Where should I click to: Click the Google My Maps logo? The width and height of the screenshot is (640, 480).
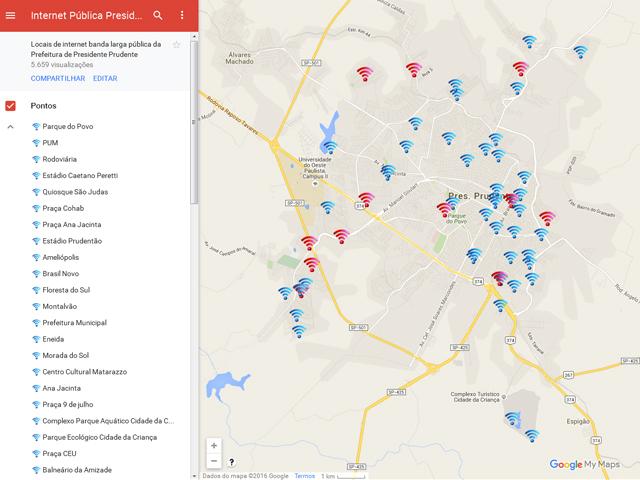pos(584,464)
